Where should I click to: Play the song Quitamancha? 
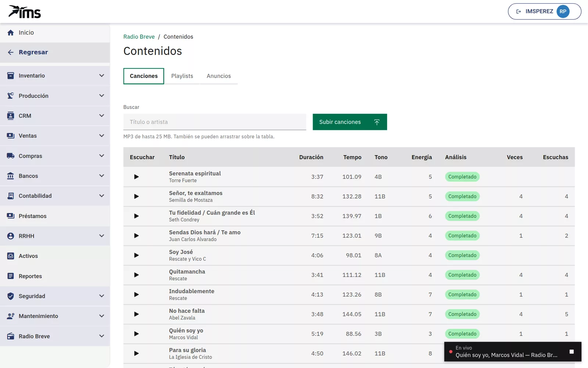click(136, 275)
